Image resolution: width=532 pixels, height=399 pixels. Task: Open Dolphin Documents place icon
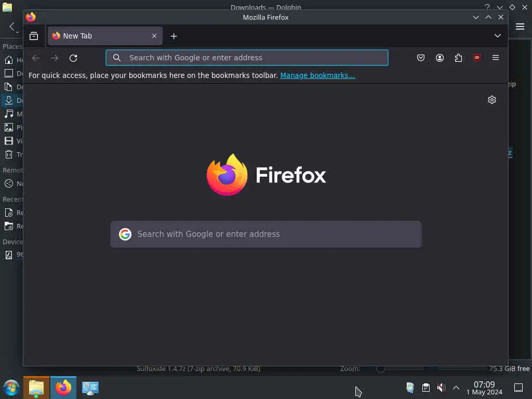tap(9, 87)
